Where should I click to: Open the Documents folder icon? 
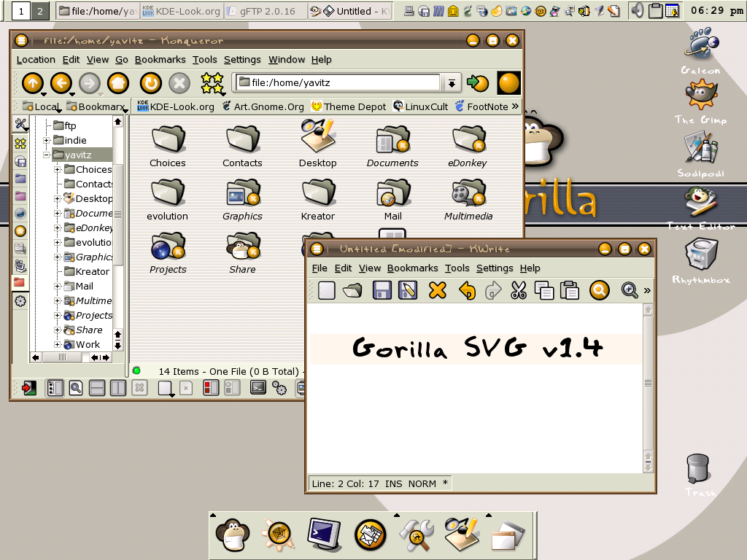pos(392,138)
